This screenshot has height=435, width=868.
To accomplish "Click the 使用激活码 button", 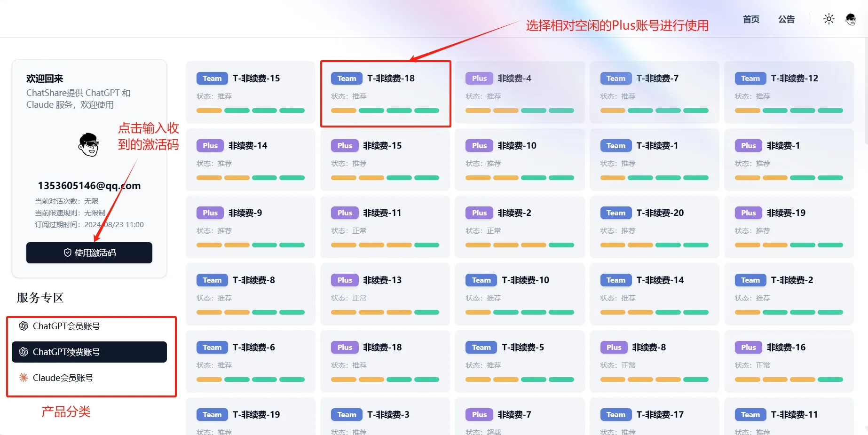I will coord(89,253).
